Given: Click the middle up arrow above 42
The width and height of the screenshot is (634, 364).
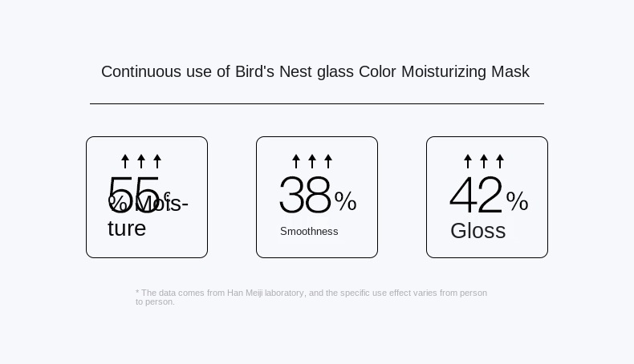Looking at the screenshot, I should 484,161.
